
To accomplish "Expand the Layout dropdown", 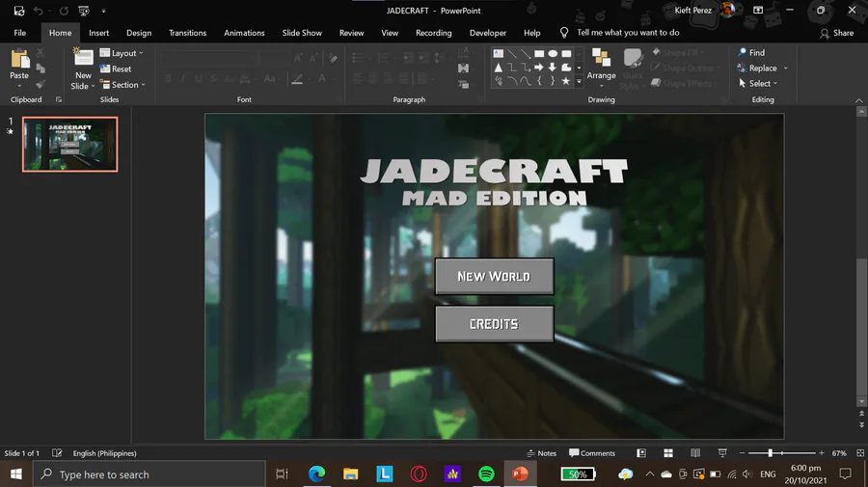I will [x=122, y=53].
